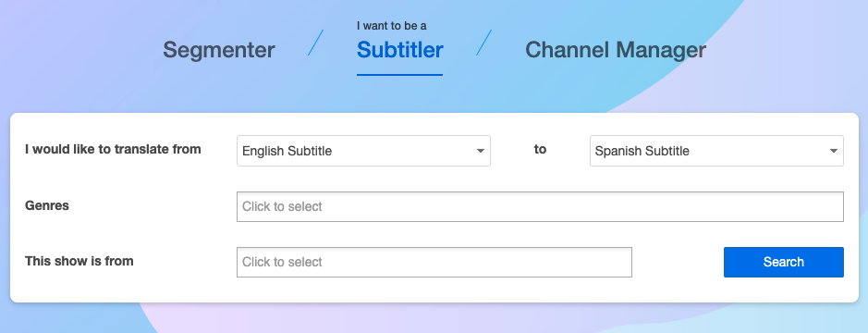Click the 'This show is from' label
Image resolution: width=868 pixels, height=333 pixels.
[x=79, y=261]
